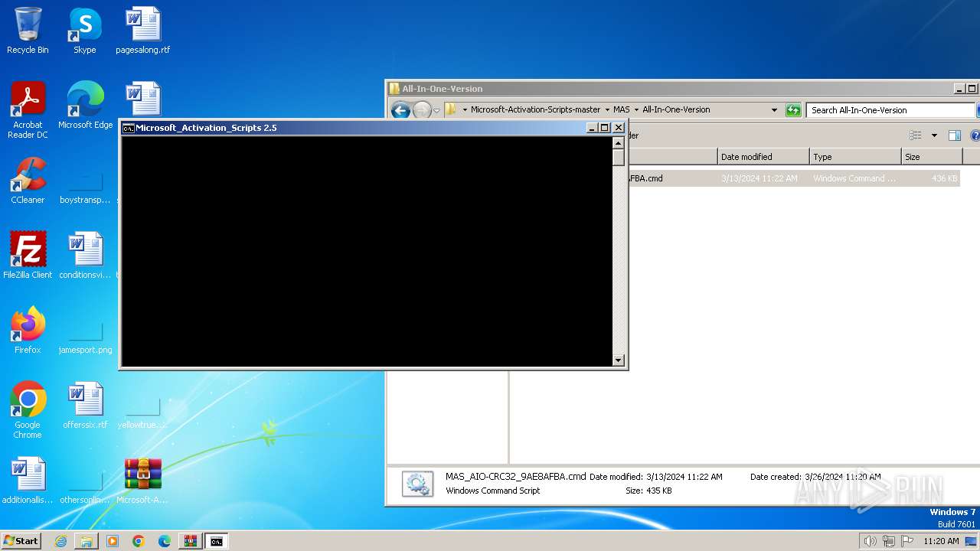The image size is (980, 551).
Task: Click the Start button
Action: 21,540
